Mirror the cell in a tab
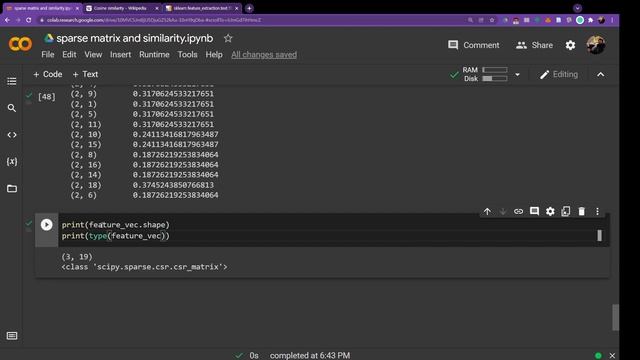The width and height of the screenshot is (640, 360). click(566, 211)
